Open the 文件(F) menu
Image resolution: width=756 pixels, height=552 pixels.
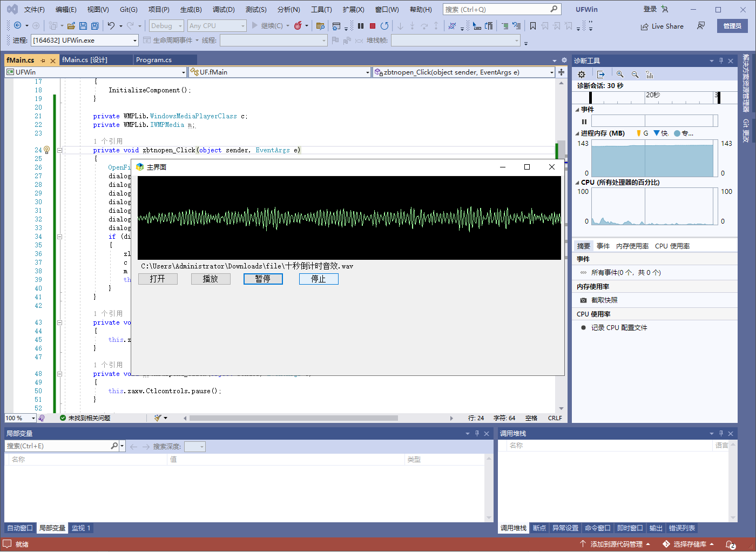(x=35, y=10)
